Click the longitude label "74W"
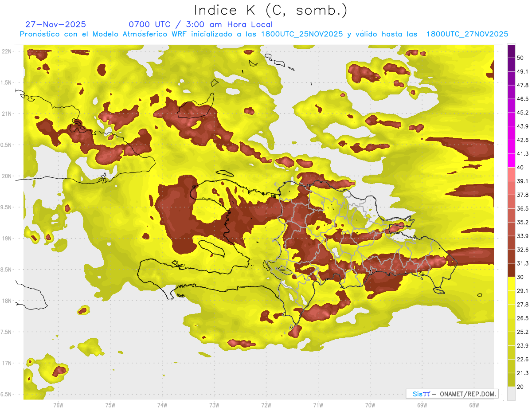The image size is (532, 411). (162, 405)
